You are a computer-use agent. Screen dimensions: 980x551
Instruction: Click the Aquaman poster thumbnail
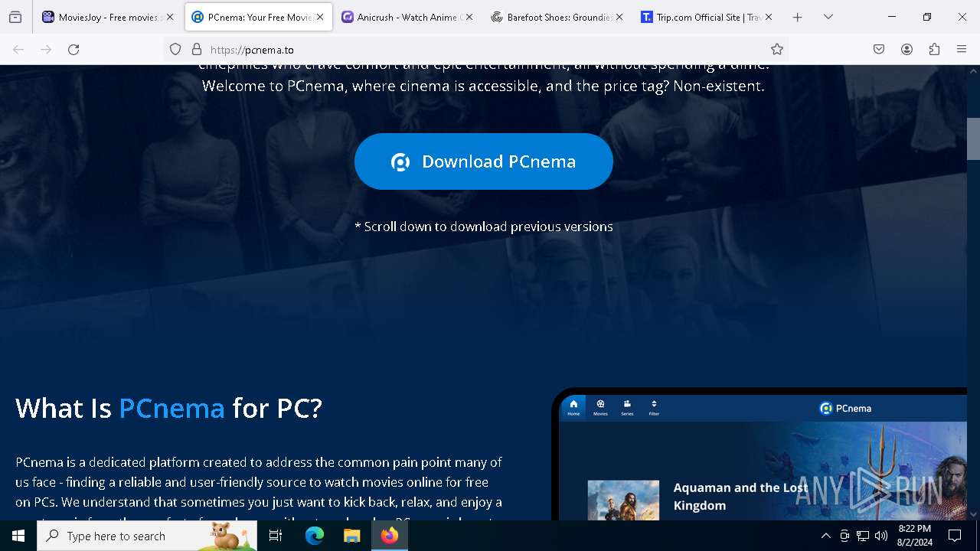623,500
